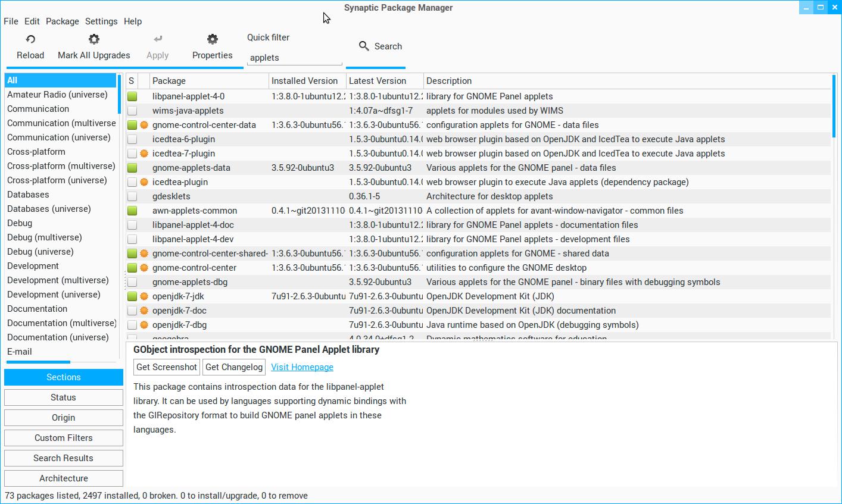Image resolution: width=842 pixels, height=504 pixels.
Task: Toggle status checkbox for gdesklets package
Action: 132,196
